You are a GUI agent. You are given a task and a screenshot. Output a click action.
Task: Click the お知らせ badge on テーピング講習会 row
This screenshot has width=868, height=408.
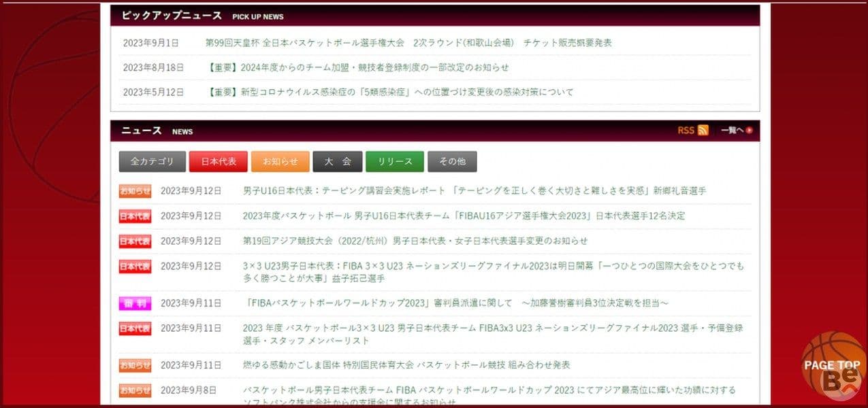coord(135,191)
